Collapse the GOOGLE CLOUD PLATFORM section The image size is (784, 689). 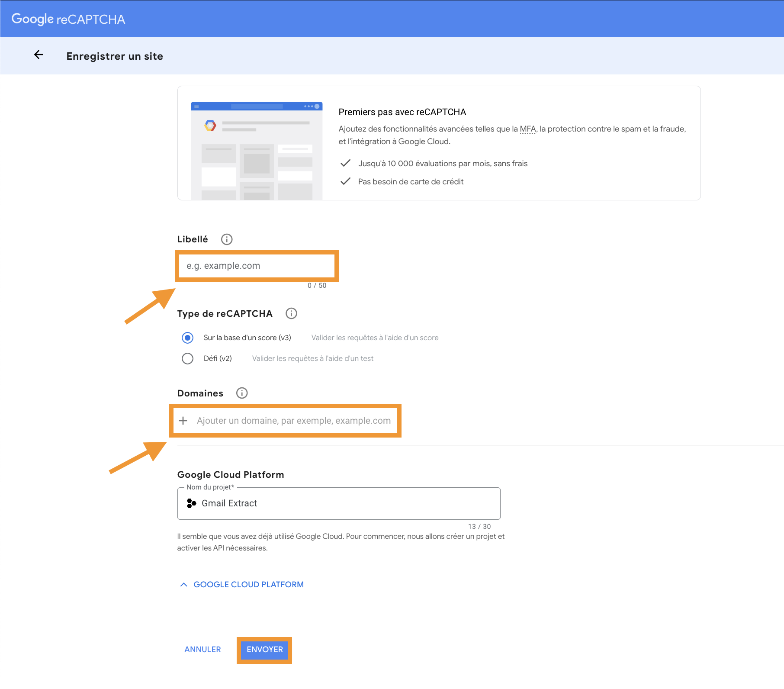[x=242, y=585]
